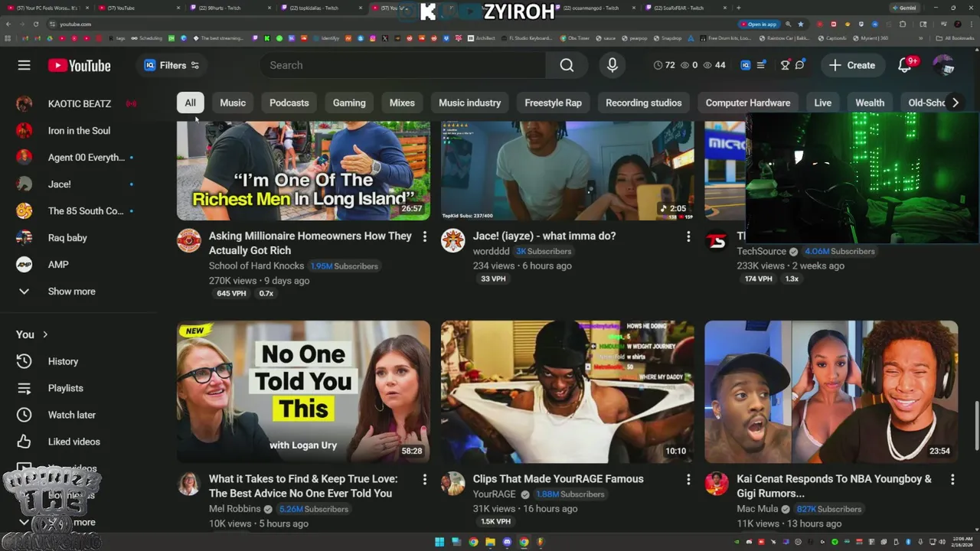Play the Richest Men In Long Island thumbnail
This screenshot has width=980, height=551.
[x=303, y=171]
